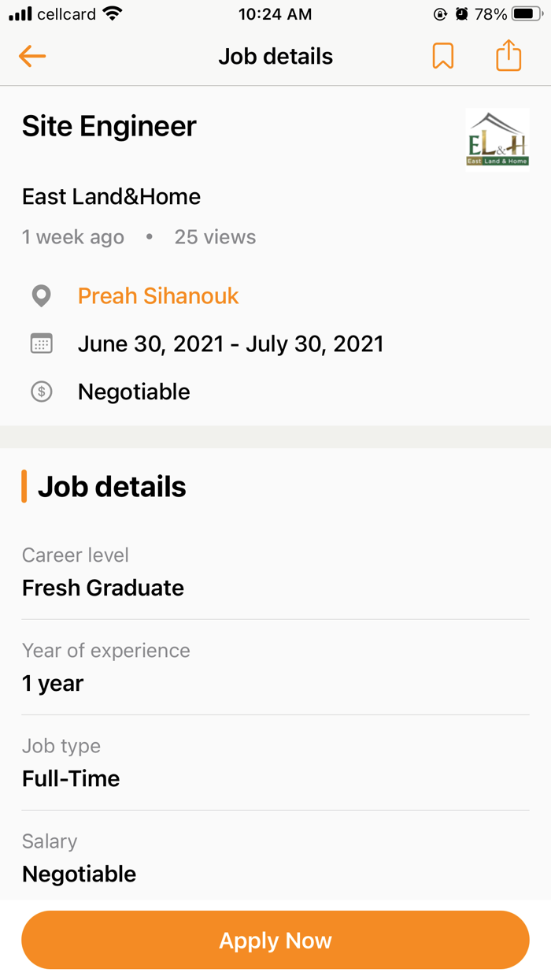Tap the calendar icon beside the posting dates

pyautogui.click(x=41, y=343)
